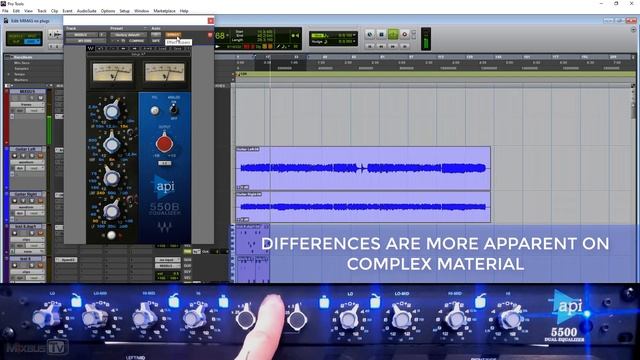
Task: Mute the Guitar Left track
Action: tap(40, 156)
